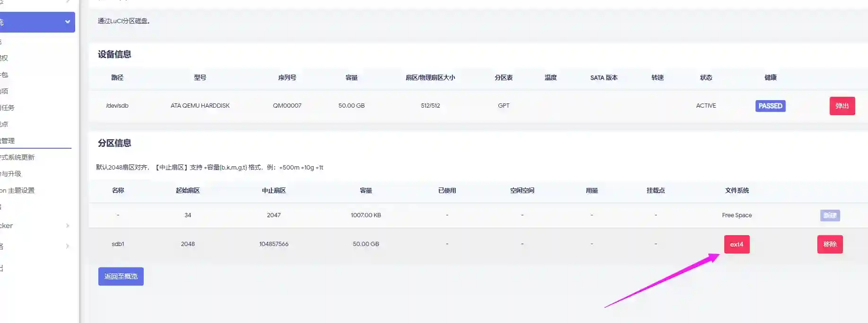Click the 50.00 GB device capacity cell
868x323 pixels.
pyautogui.click(x=351, y=106)
